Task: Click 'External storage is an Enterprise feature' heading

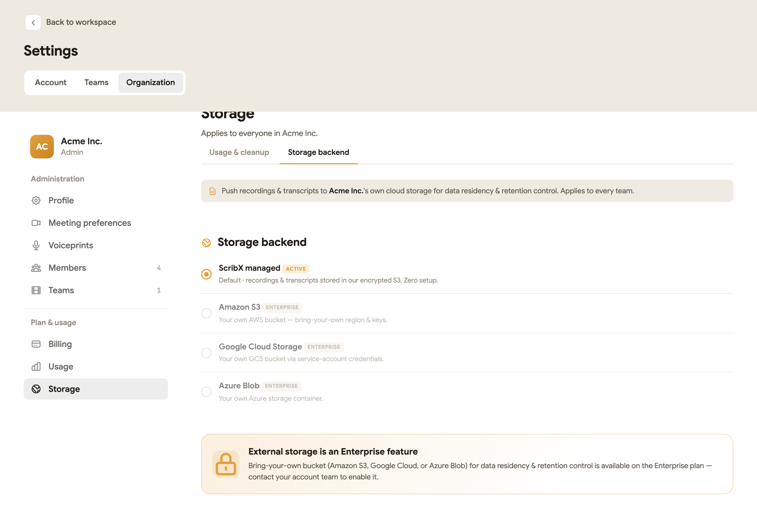Action: (333, 452)
